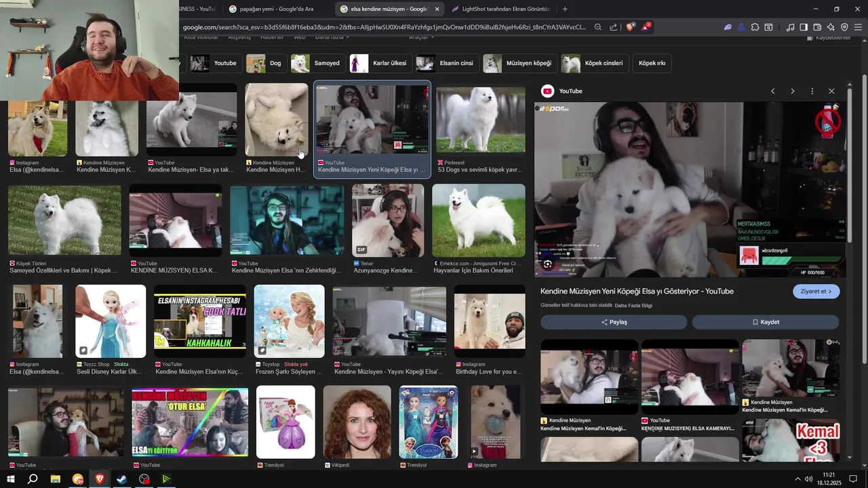Open related 'KENDİNE MÜZİSYEN) ELSA KAMERAYI' thumbnail

(x=690, y=377)
